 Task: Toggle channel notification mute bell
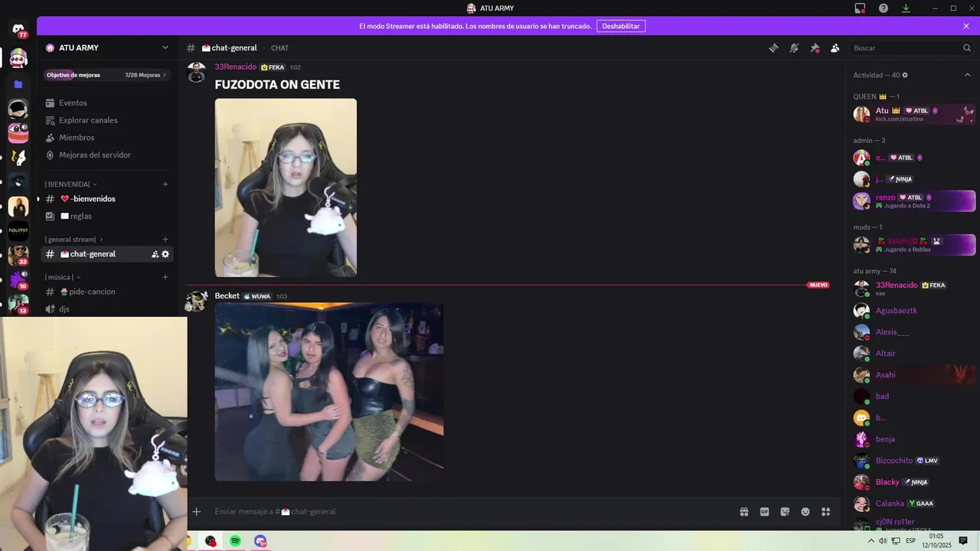tap(794, 47)
